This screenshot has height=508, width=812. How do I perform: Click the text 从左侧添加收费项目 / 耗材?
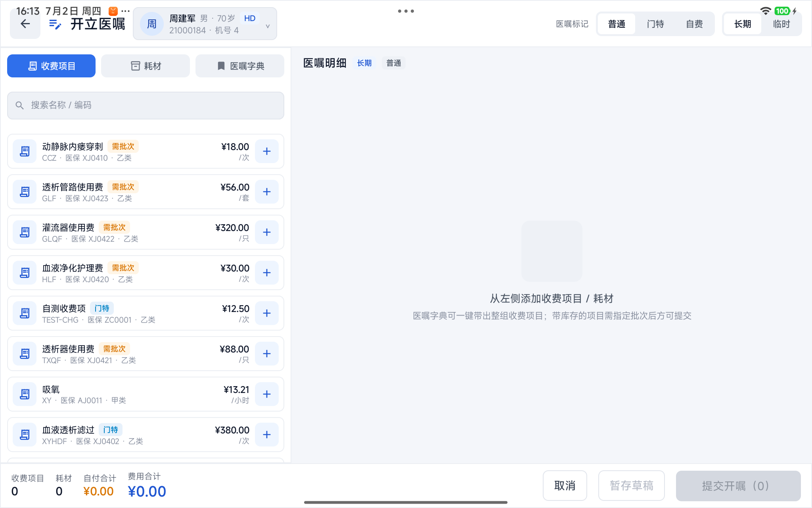point(552,298)
